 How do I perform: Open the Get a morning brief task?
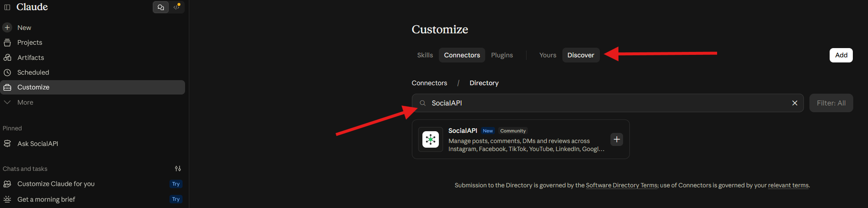click(46, 199)
